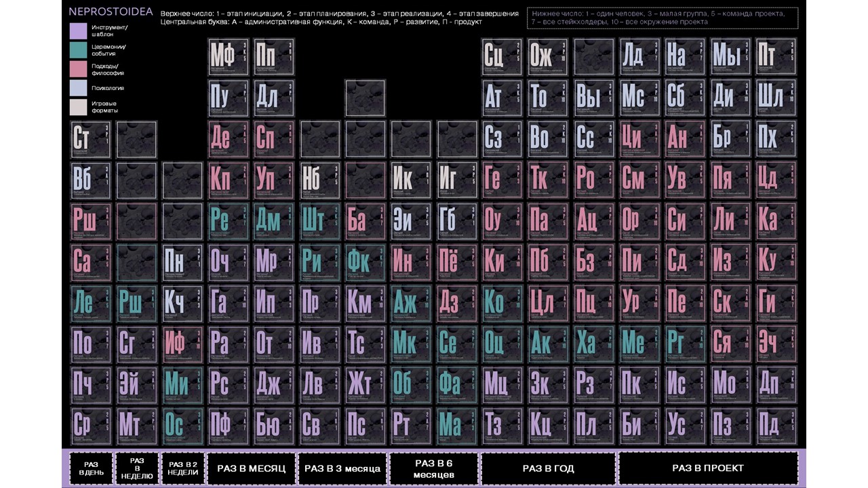The height and width of the screenshot is (488, 868).
Task: Click the Пд element tile
Action: tap(776, 426)
